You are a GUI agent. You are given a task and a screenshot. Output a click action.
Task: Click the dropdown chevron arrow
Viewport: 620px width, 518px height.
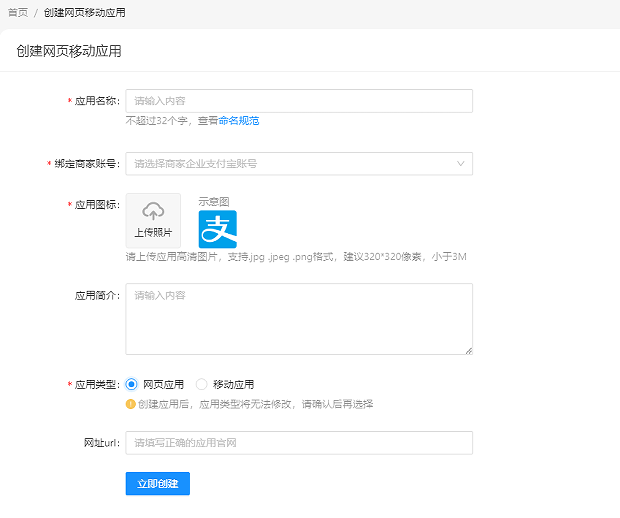tap(460, 163)
